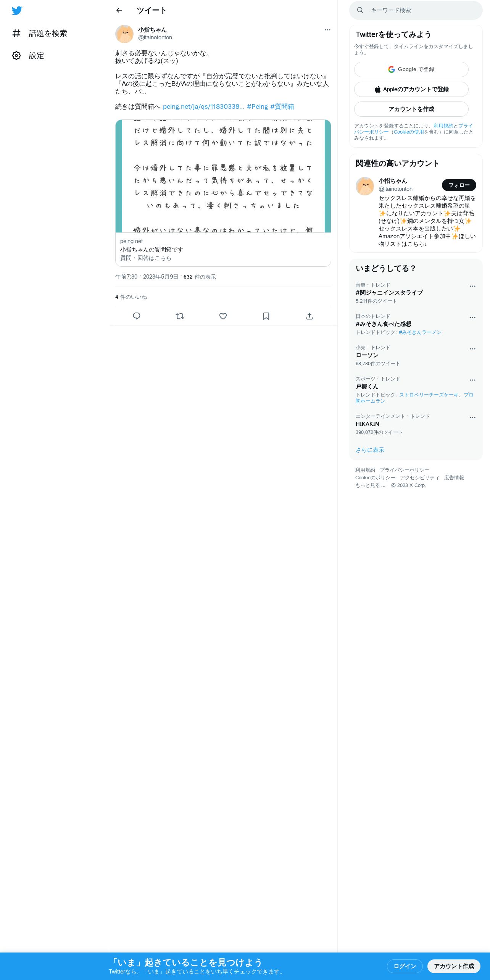Go back with the arrow icon
This screenshot has height=980, width=490.
(x=119, y=10)
